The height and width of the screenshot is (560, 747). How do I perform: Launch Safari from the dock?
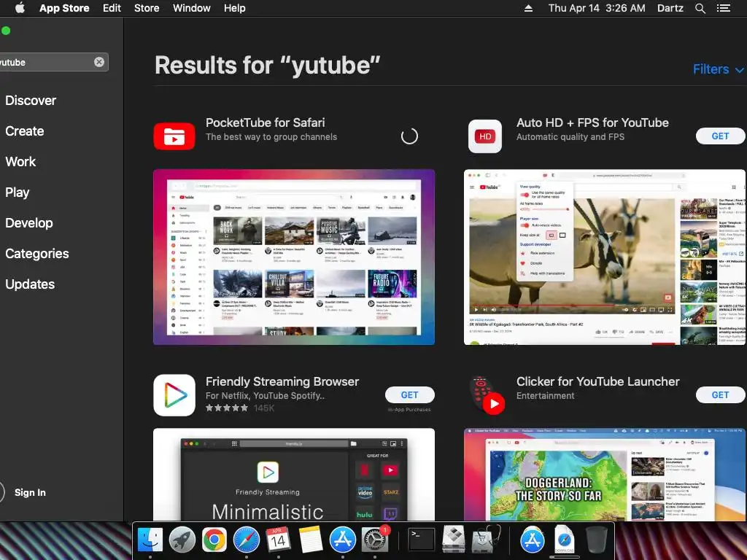pyautogui.click(x=247, y=540)
